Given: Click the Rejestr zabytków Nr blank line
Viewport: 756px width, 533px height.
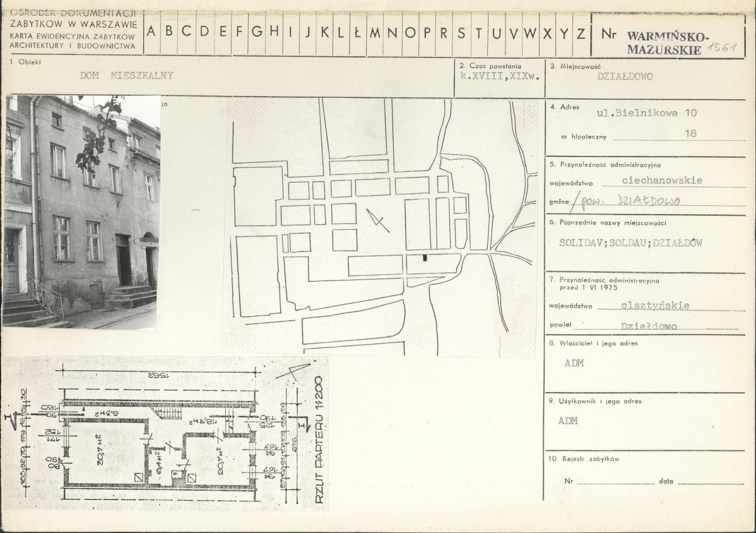Looking at the screenshot, I should coord(615,482).
